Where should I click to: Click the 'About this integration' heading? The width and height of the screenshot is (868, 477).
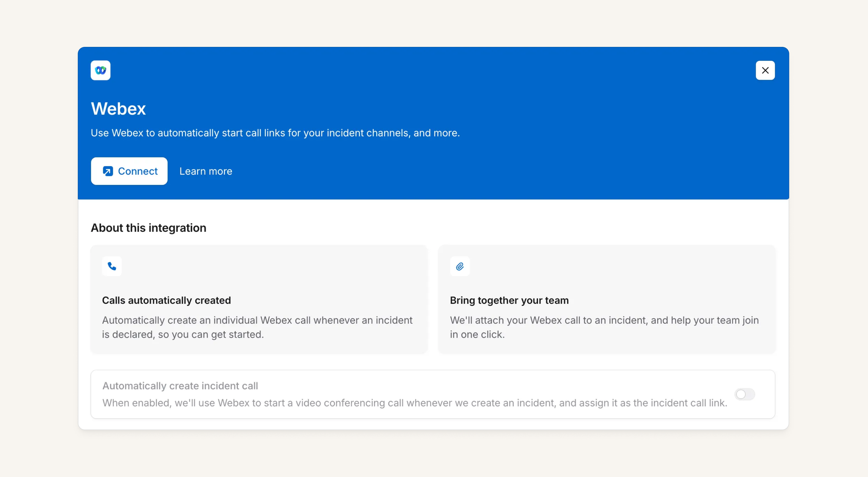(148, 228)
